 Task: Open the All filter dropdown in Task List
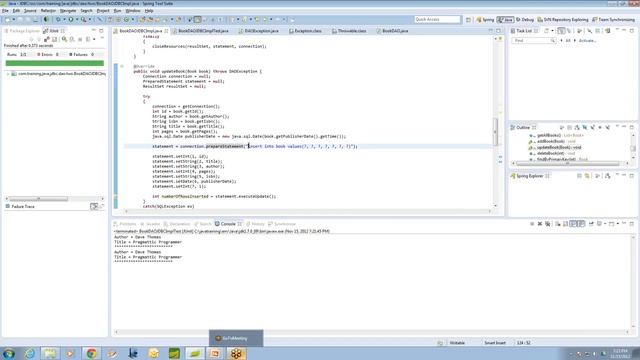click(x=567, y=40)
